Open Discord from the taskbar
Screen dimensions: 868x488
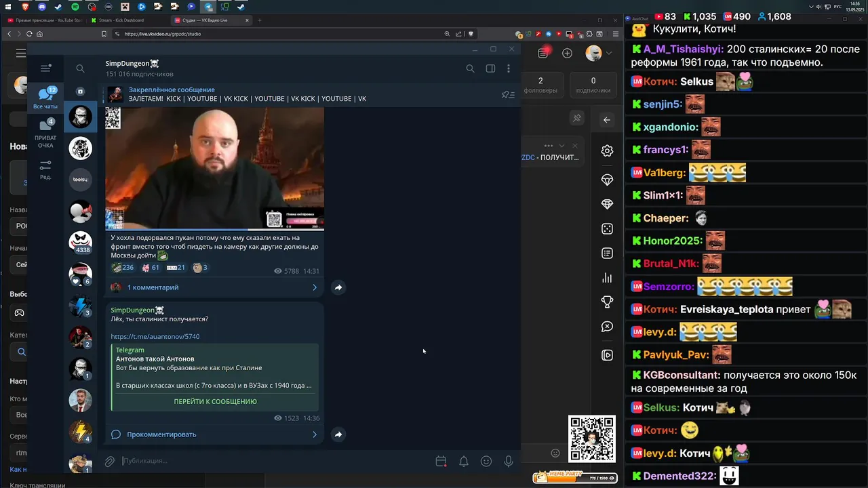[42, 6]
